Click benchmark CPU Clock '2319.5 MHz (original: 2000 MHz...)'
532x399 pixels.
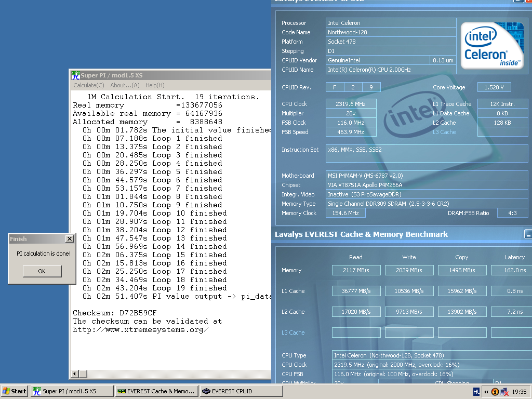pos(432,365)
